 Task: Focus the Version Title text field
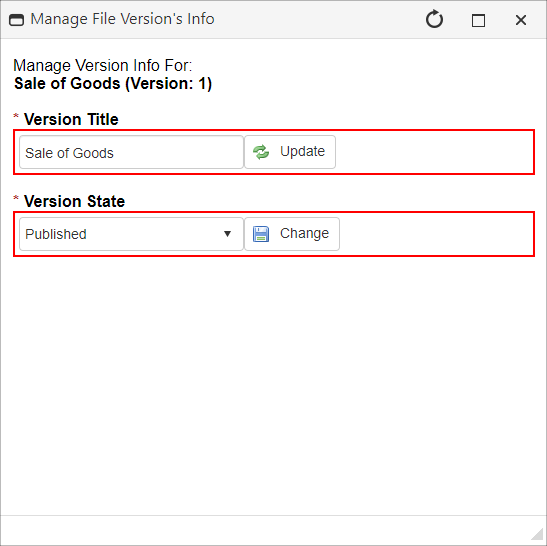point(131,152)
